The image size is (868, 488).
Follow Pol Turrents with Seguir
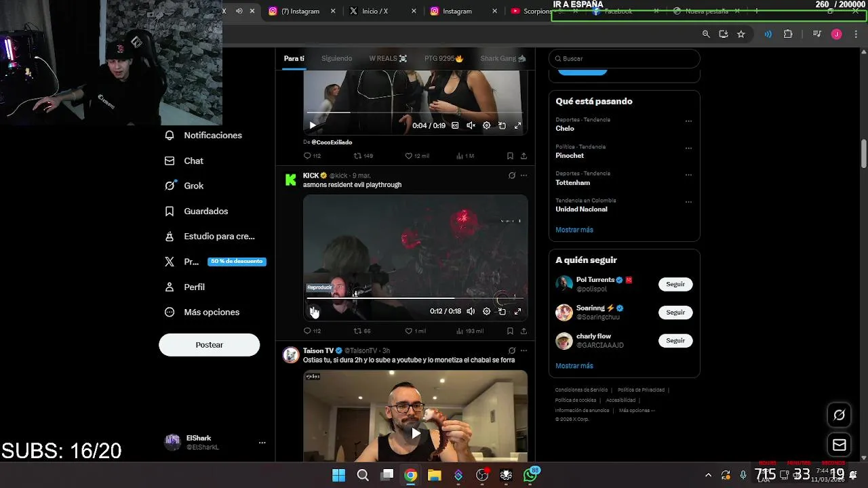pos(675,284)
